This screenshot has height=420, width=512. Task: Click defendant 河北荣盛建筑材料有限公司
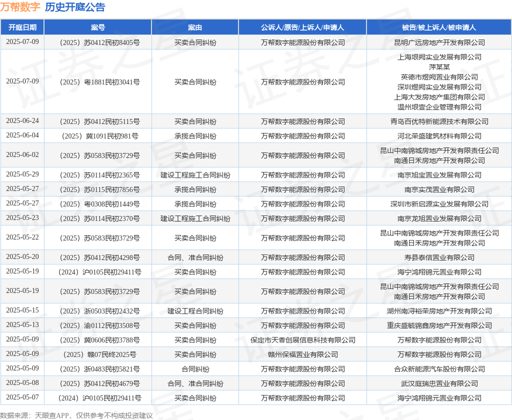point(439,136)
